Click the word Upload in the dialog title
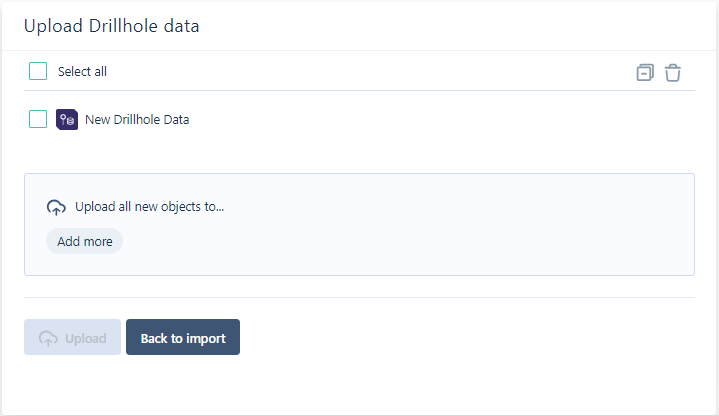 pyautogui.click(x=53, y=27)
